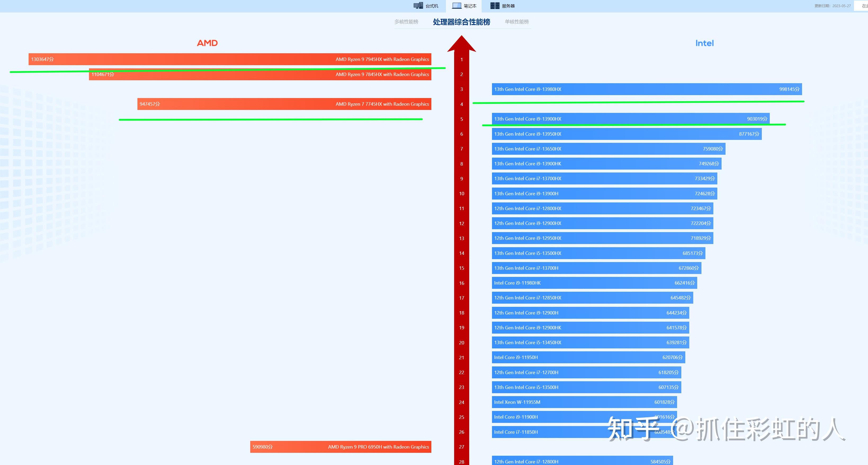
Task: Select the Intel Core i9-12900H bar
Action: point(590,313)
